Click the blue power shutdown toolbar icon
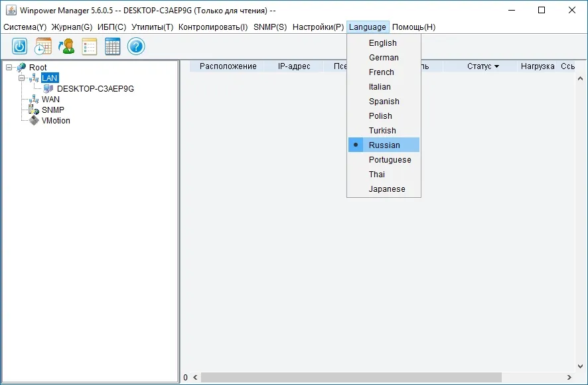Screen dimensions: 588x385 click(19, 46)
